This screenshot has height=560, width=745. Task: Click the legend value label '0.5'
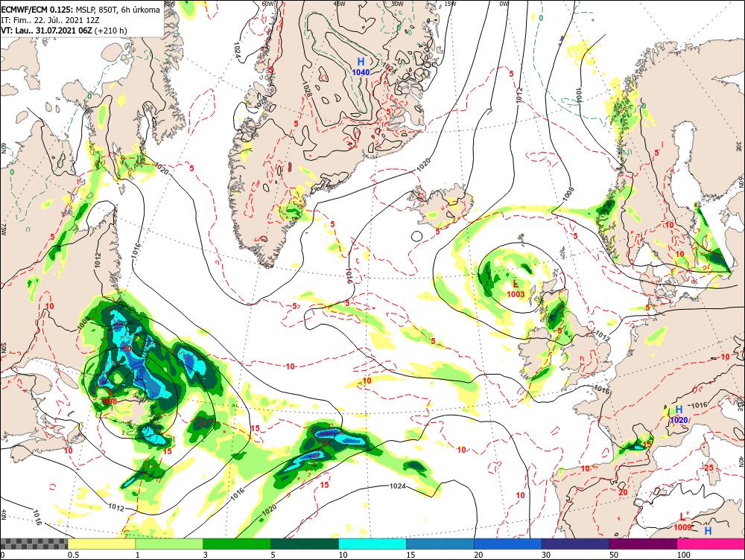[x=73, y=555]
